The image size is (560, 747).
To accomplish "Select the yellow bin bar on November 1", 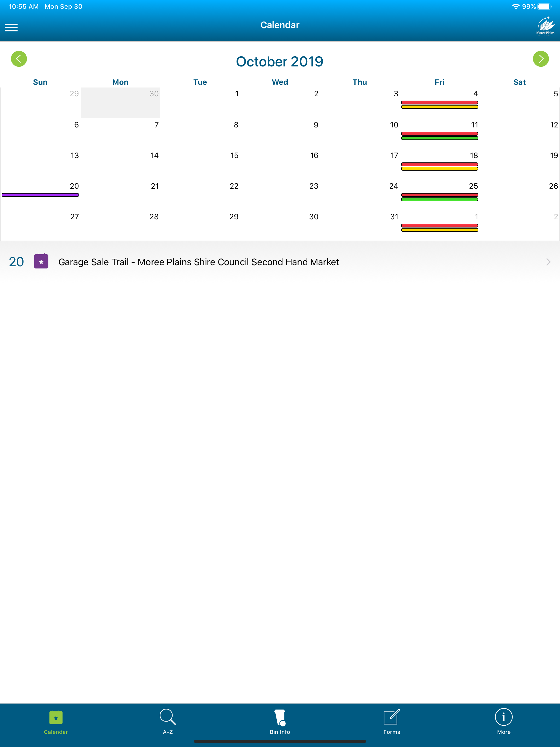I will click(x=439, y=230).
